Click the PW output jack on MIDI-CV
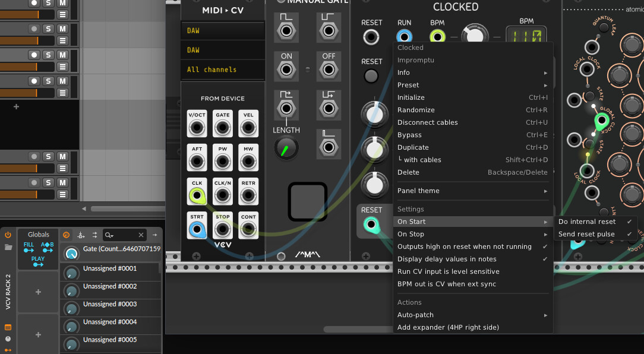Image resolution: width=644 pixels, height=354 pixels. 223,162
